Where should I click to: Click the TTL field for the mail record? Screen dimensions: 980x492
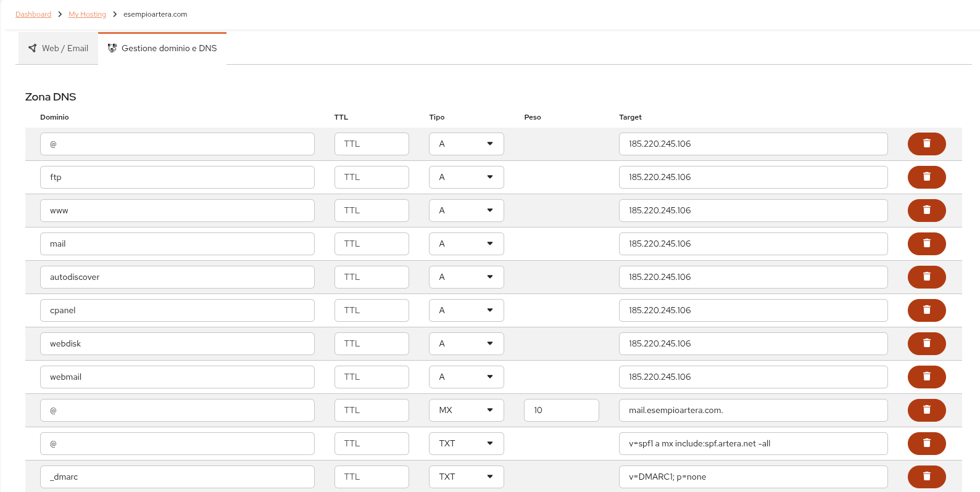372,244
